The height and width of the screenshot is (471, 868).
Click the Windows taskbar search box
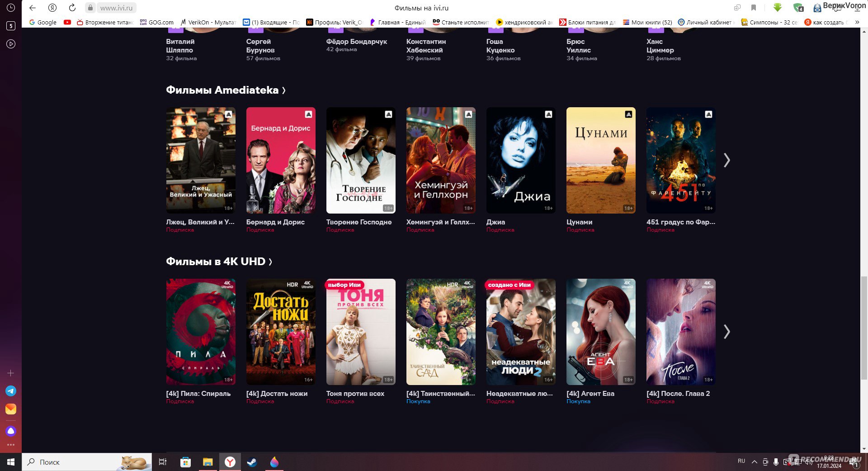tap(87, 462)
